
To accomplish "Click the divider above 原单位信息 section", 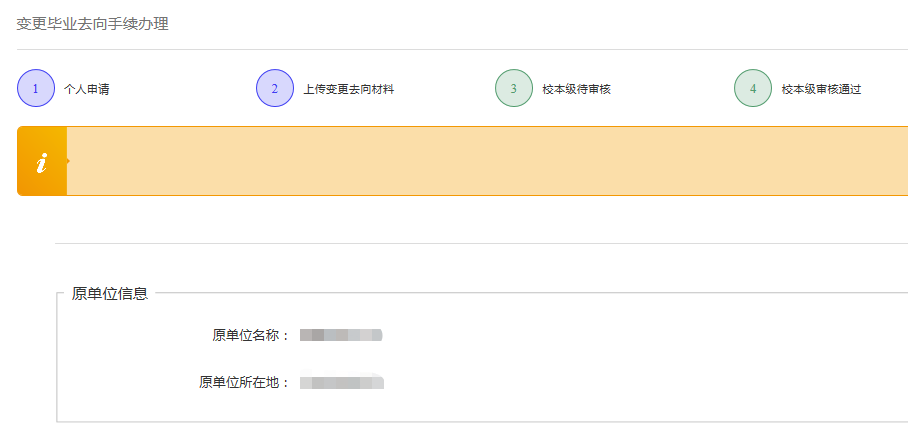I will click(480, 243).
